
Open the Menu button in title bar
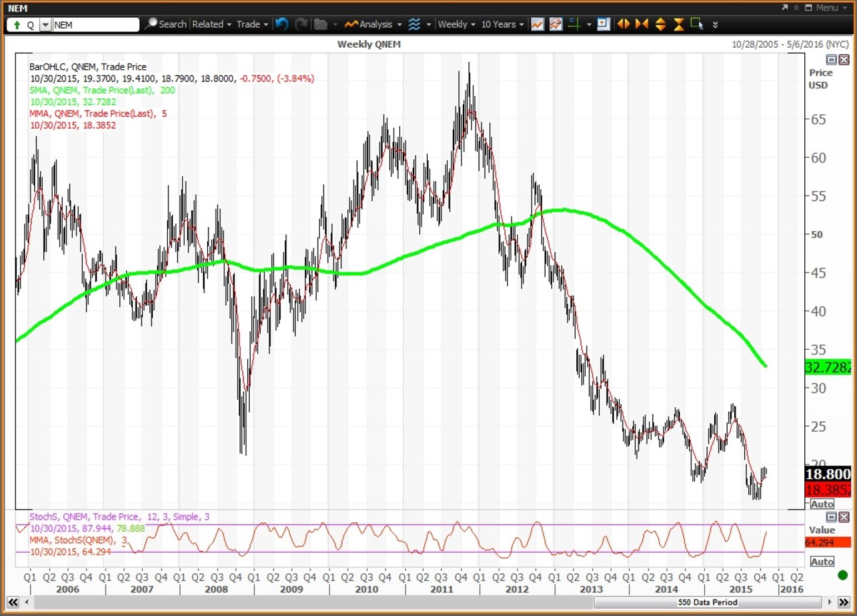pyautogui.click(x=826, y=8)
